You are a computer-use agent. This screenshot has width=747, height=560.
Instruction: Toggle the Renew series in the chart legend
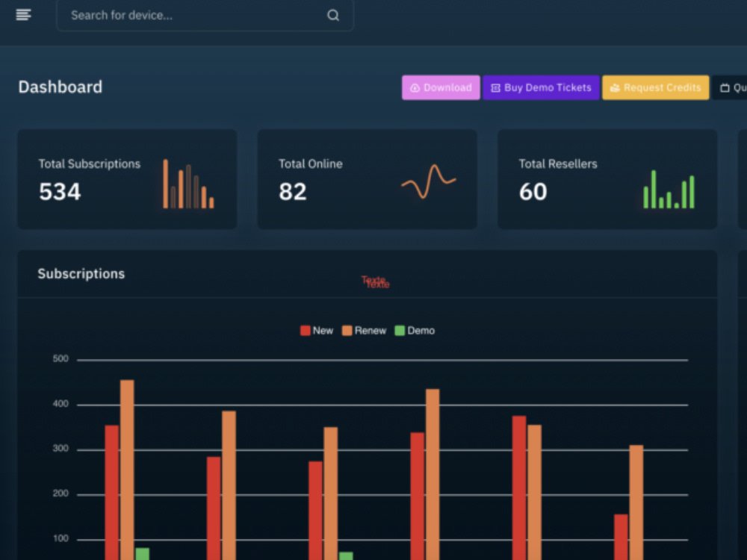365,330
